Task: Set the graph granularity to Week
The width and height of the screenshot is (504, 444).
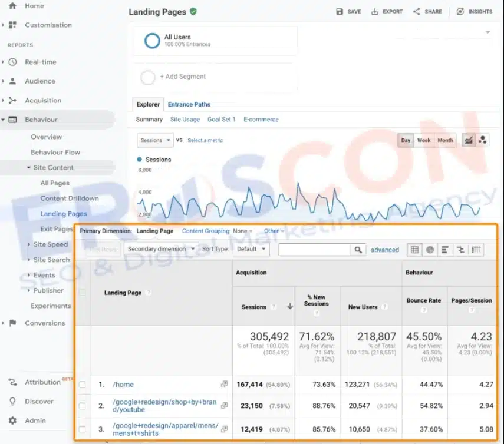Action: [423, 140]
